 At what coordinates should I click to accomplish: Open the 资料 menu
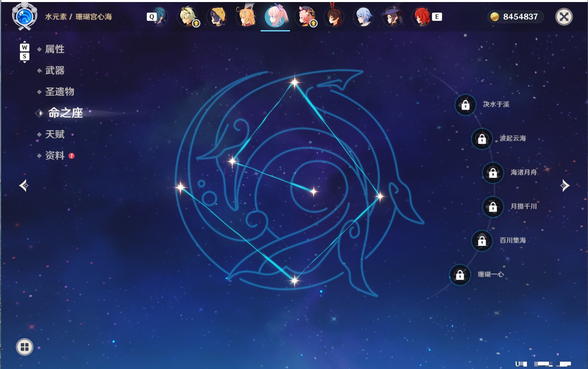55,155
